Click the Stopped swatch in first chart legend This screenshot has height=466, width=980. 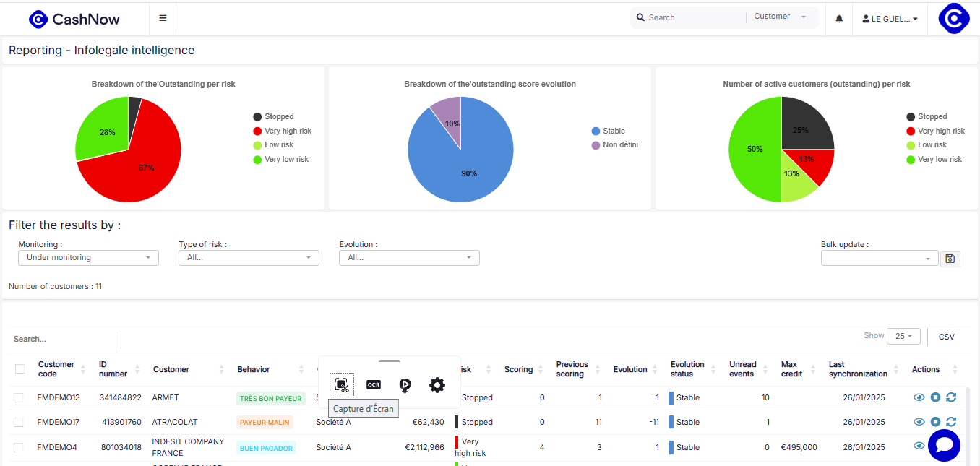tap(257, 116)
